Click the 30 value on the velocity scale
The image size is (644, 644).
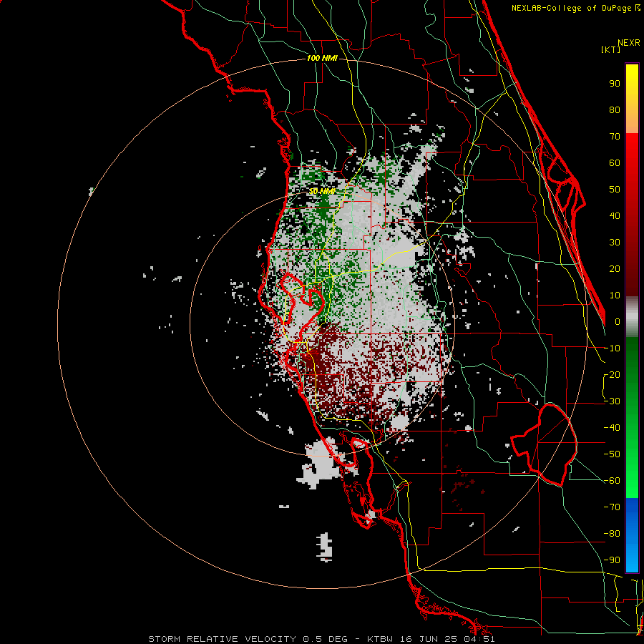[x=615, y=243]
